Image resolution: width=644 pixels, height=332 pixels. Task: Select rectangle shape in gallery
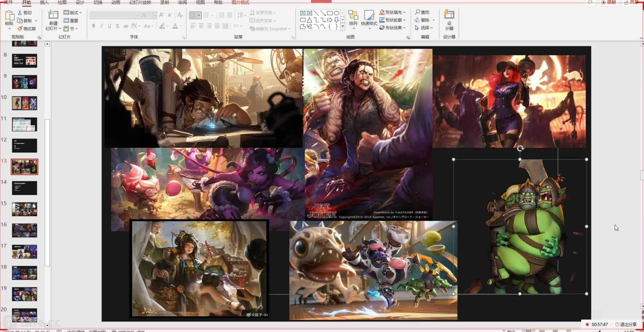(x=330, y=13)
